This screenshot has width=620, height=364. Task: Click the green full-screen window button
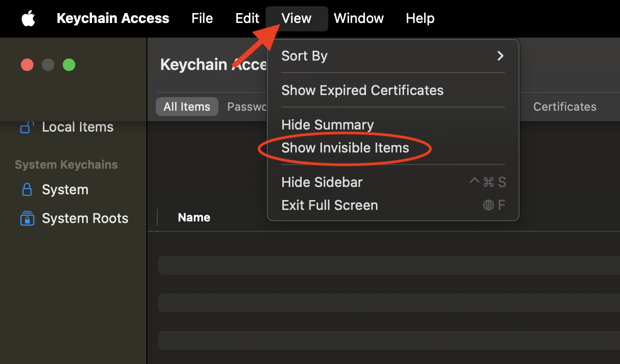(69, 65)
